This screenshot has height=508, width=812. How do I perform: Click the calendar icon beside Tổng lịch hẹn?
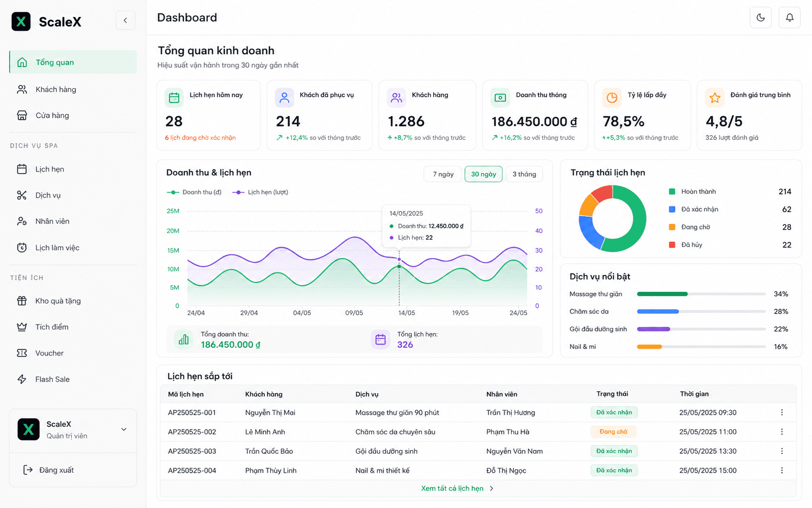[x=380, y=339]
